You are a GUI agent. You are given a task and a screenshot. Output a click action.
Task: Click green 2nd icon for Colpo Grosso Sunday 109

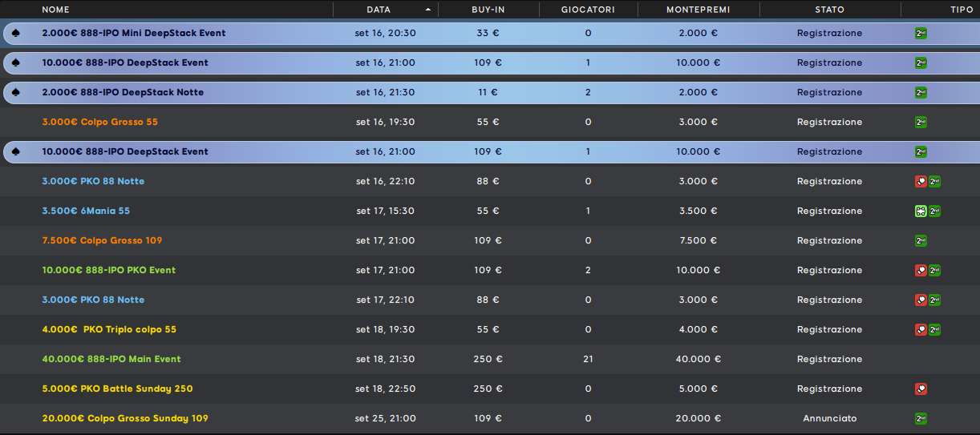coord(921,419)
